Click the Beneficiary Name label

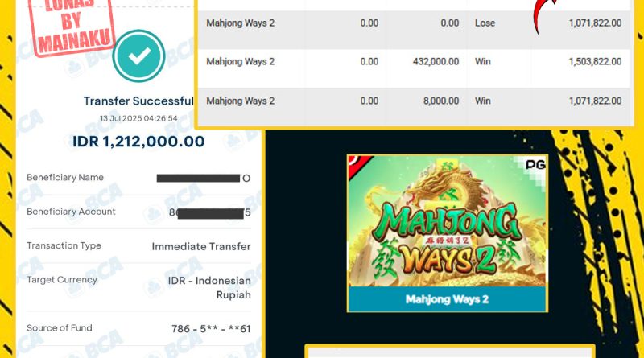coord(65,177)
